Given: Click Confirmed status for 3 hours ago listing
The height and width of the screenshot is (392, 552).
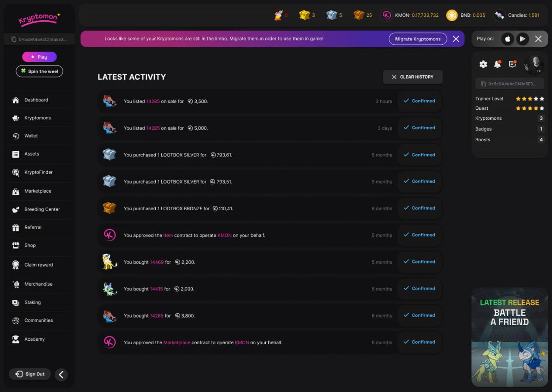Looking at the screenshot, I should (x=419, y=101).
